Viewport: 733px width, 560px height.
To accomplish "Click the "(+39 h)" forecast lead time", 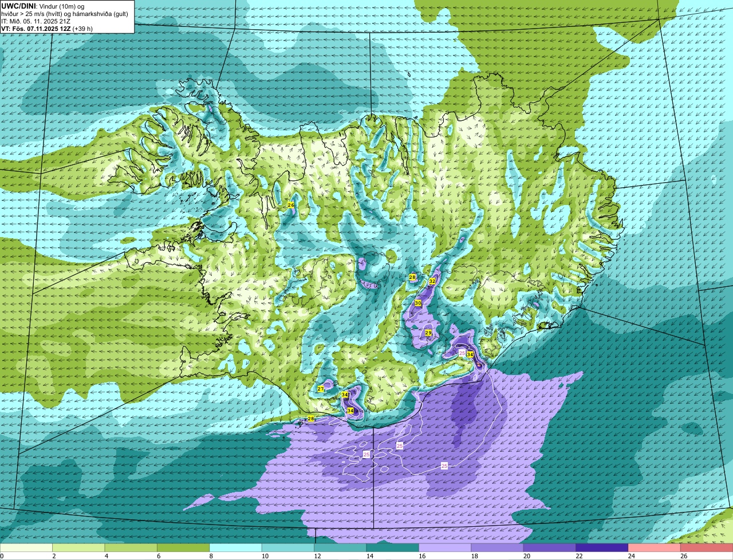I will tap(82, 29).
